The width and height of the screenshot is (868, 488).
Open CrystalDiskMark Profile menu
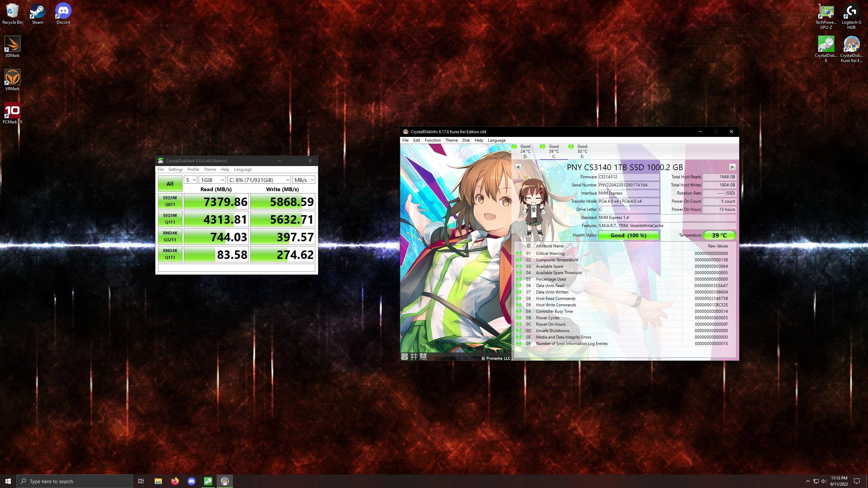click(193, 169)
